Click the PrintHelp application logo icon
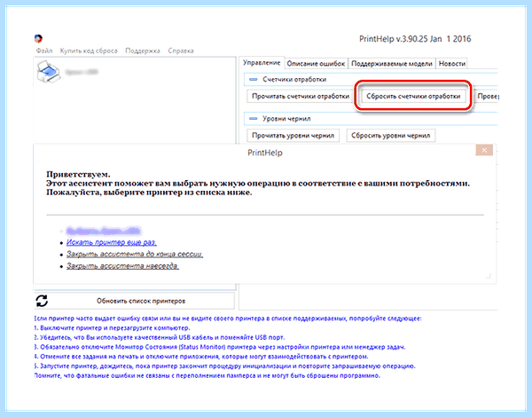Viewport: 532px width, 417px height. coord(38,38)
